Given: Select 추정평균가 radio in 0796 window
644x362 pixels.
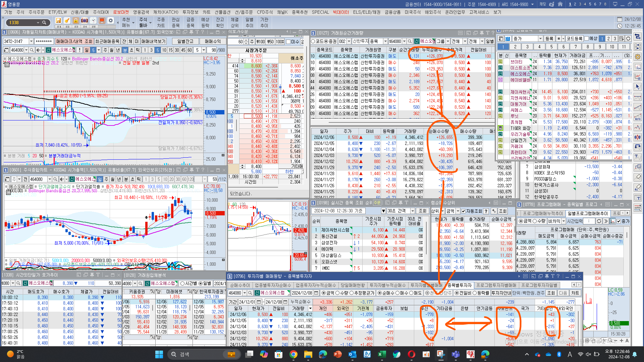Looking at the screenshot, I should click(352, 293).
